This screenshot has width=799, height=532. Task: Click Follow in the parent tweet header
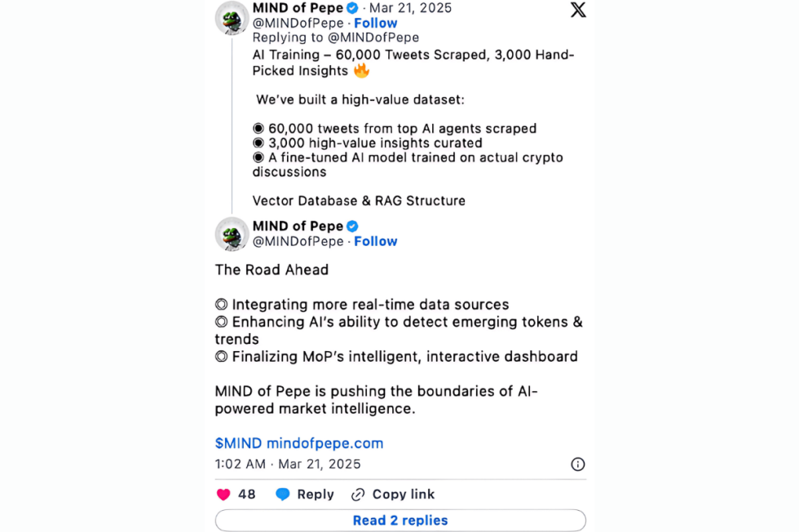click(x=375, y=23)
